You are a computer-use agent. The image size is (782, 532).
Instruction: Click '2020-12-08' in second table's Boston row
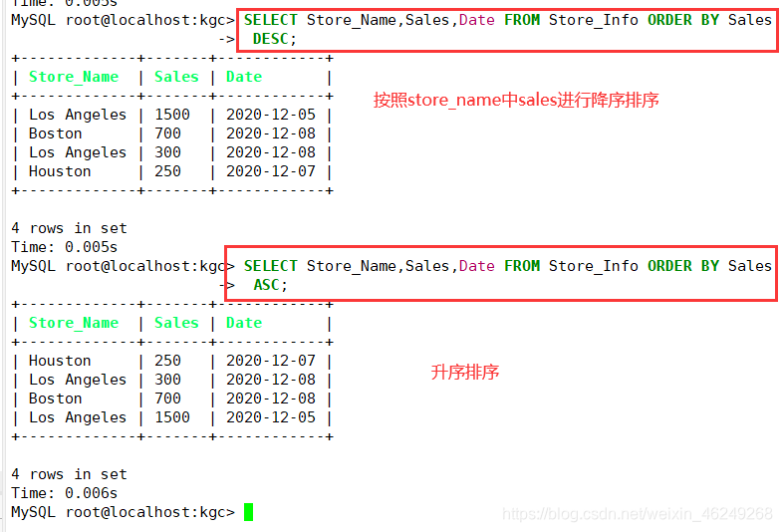271,399
